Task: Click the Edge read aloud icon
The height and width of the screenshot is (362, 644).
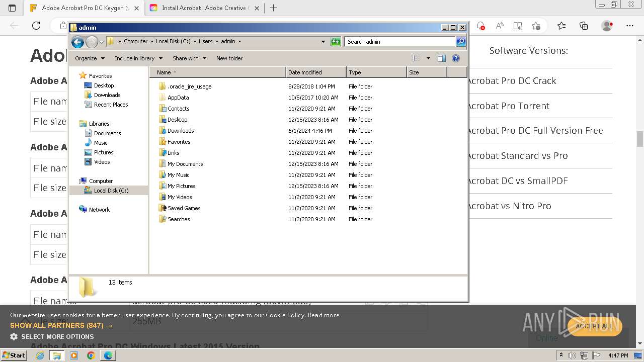Action: (500, 26)
